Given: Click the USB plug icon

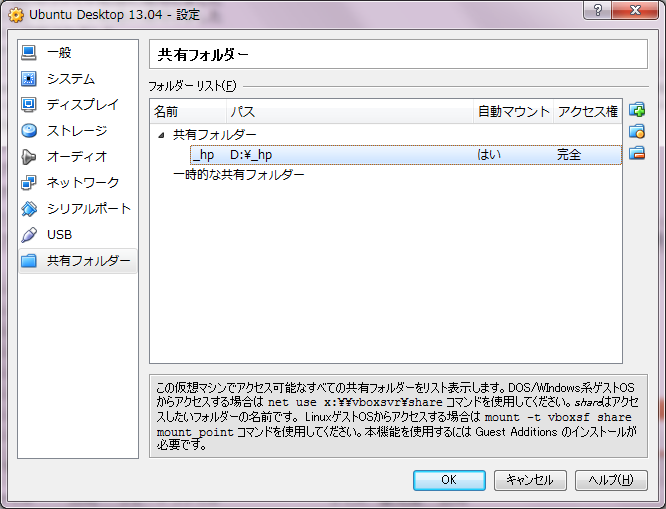Looking at the screenshot, I should [29, 235].
